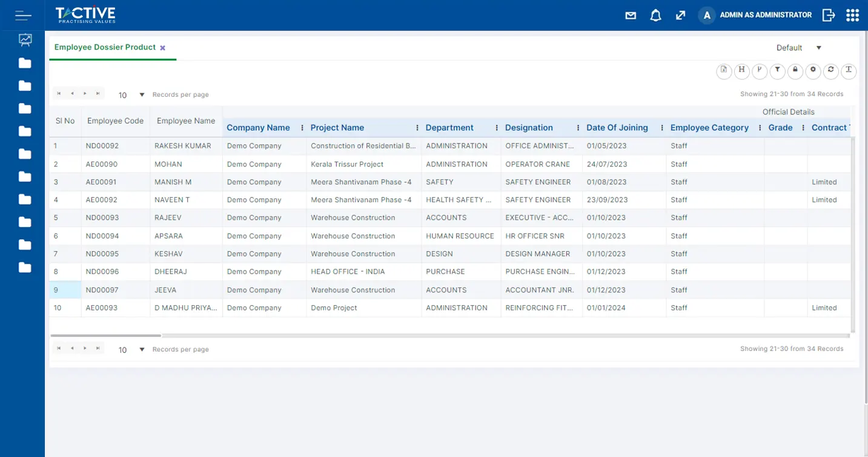Close the Employee Dossier Product tab
The height and width of the screenshot is (457, 868).
tap(162, 48)
